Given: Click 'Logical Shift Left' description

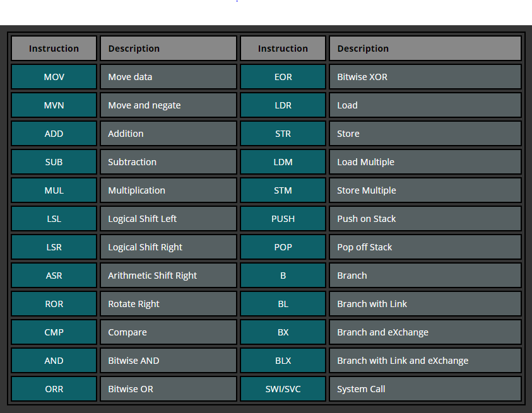Looking at the screenshot, I should pos(168,219).
